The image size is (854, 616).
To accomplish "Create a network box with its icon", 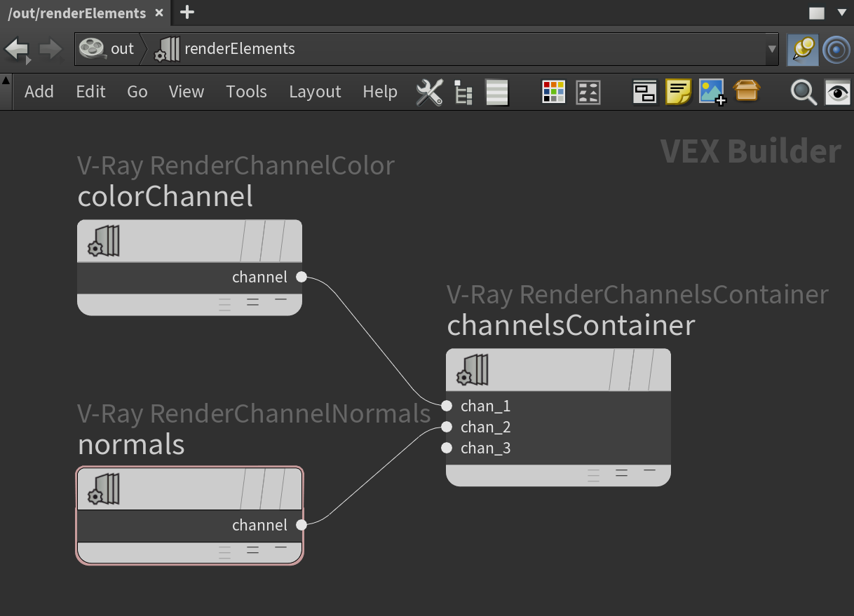I will click(x=644, y=92).
